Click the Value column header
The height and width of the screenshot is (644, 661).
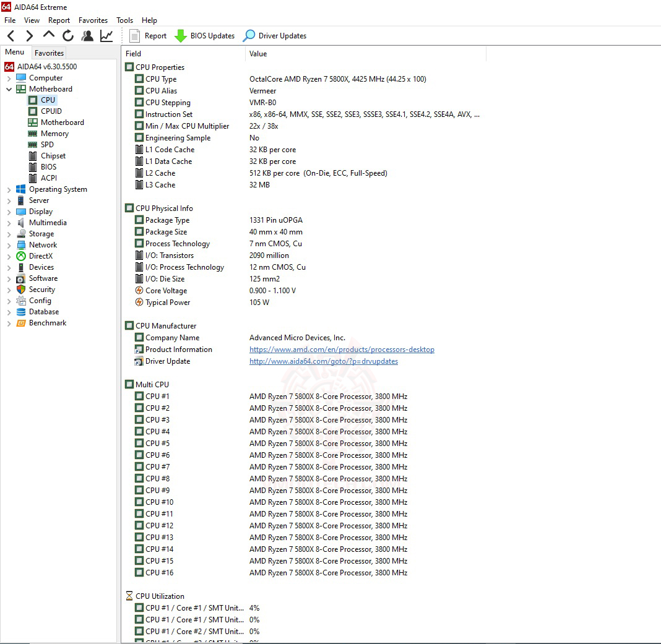[366, 54]
